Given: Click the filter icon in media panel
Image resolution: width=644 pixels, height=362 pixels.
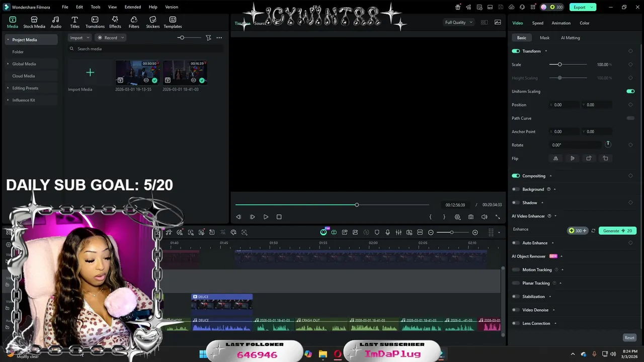Looking at the screenshot, I should click(x=208, y=38).
